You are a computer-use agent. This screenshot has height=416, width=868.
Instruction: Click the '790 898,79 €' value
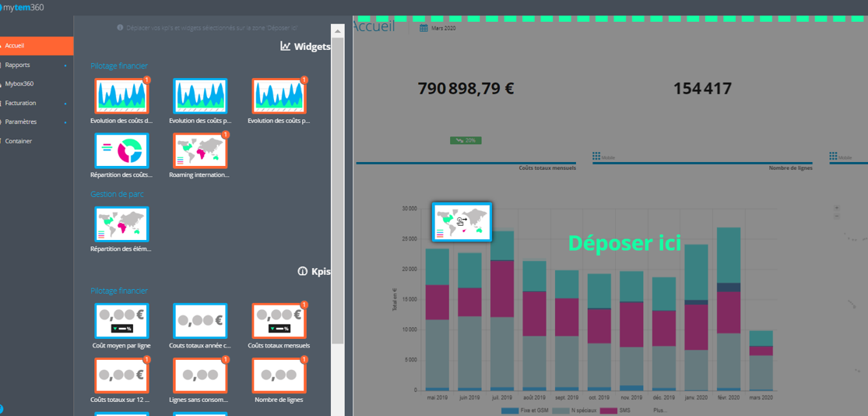[x=466, y=89]
